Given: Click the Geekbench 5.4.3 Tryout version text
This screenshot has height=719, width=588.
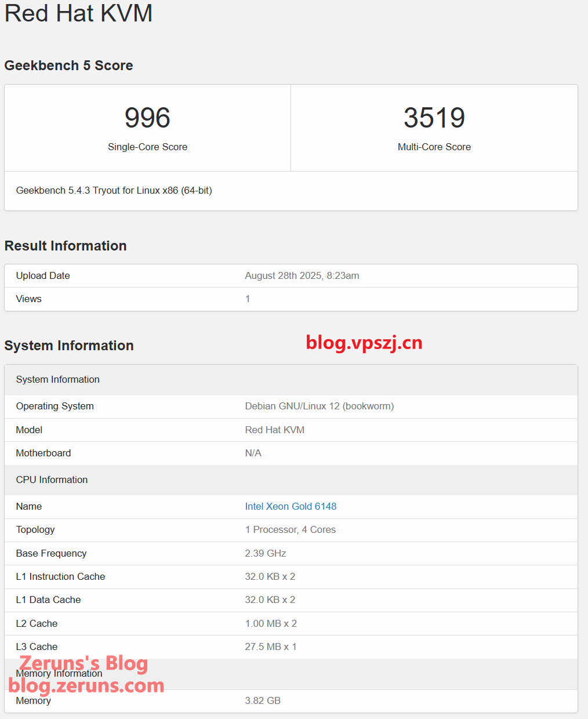Looking at the screenshot, I should click(x=114, y=190).
